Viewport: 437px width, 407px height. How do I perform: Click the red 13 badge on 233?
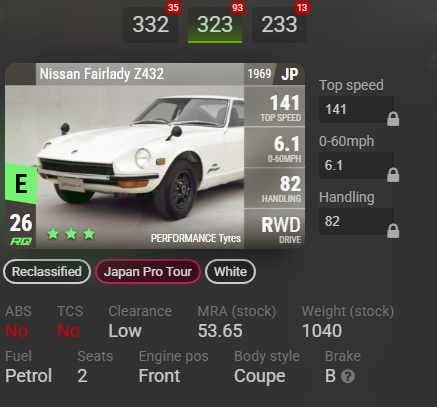[302, 7]
